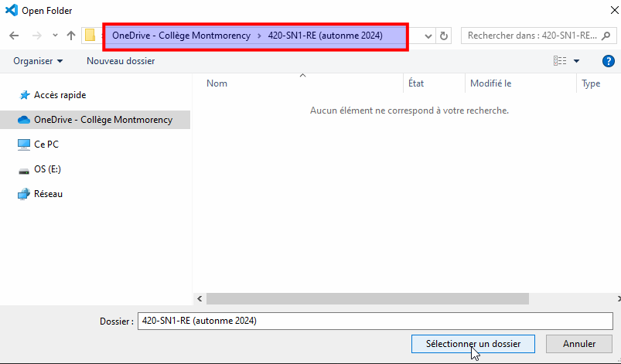Screen dimensions: 621x364
Task: Expand the address bar history chevron
Action: click(x=428, y=36)
